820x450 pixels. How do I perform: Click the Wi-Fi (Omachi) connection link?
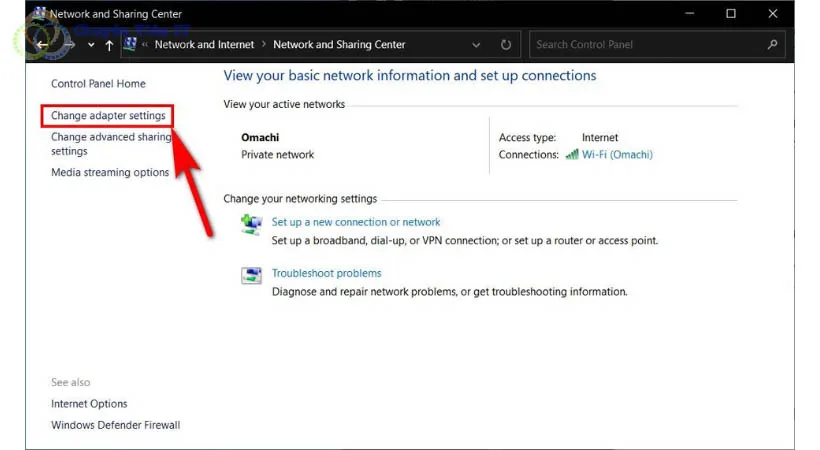(617, 155)
